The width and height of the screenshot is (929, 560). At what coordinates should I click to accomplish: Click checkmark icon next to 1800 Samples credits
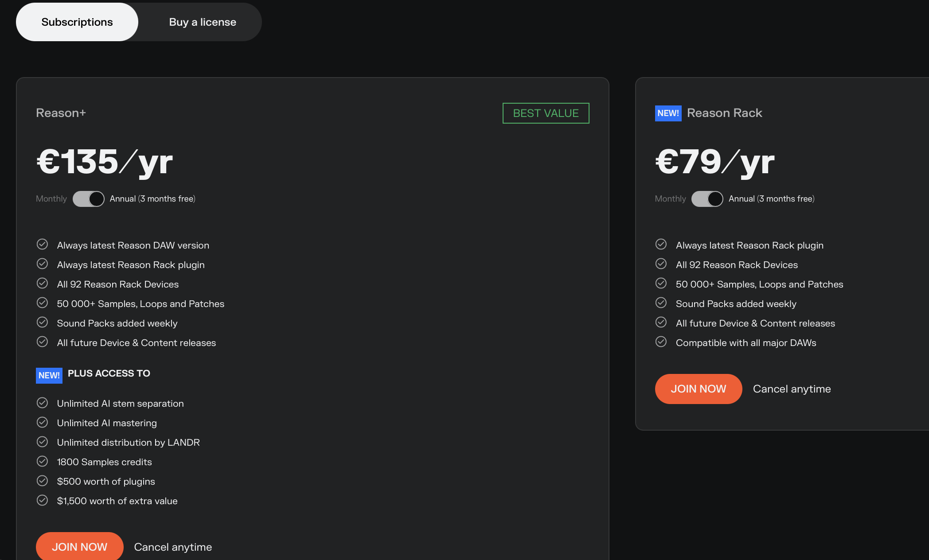point(42,461)
